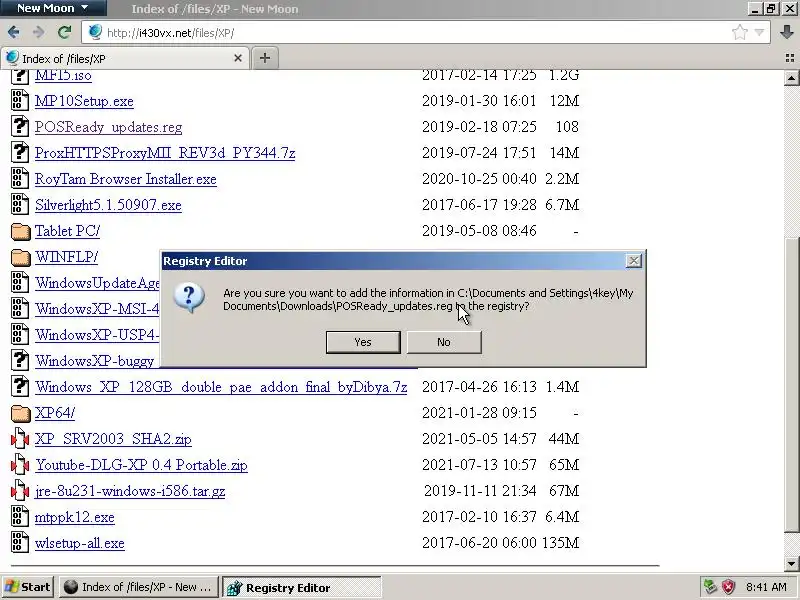Click the file icon beside MP10Setup.exe

pyautogui.click(x=20, y=101)
